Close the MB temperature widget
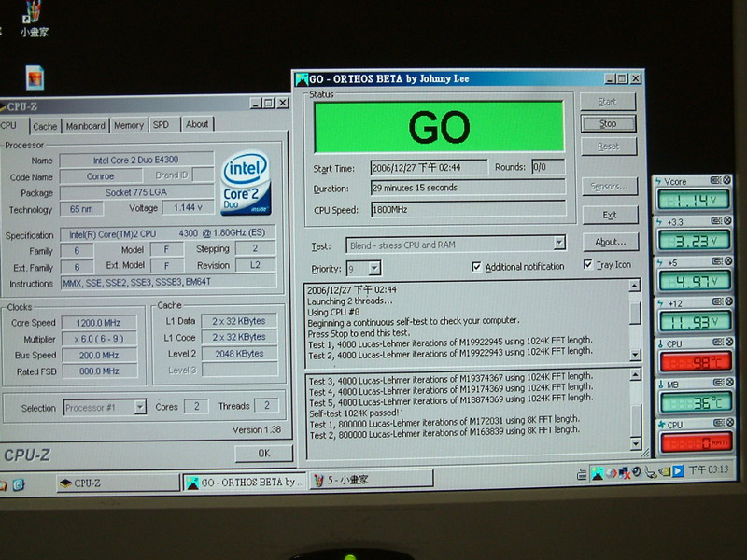 tap(729, 383)
